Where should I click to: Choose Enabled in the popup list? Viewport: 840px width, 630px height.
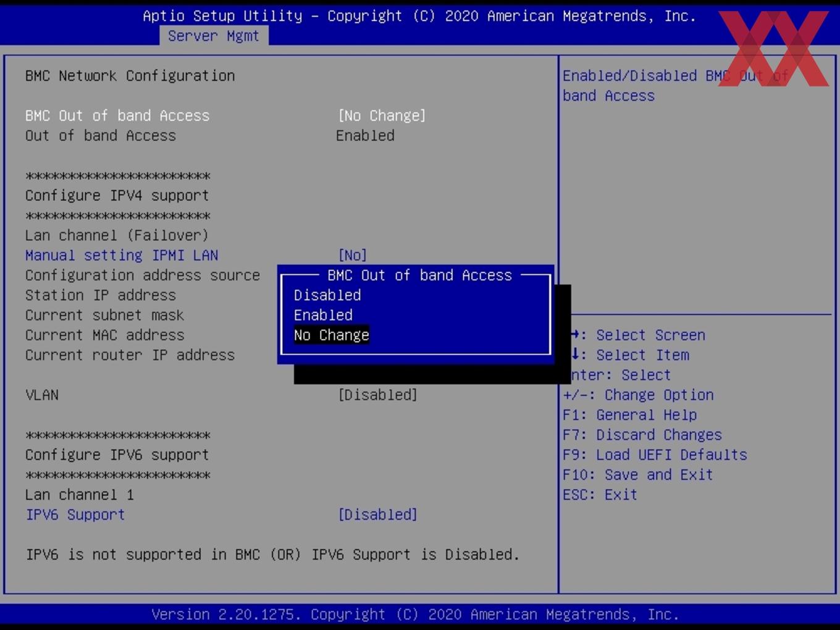click(323, 315)
